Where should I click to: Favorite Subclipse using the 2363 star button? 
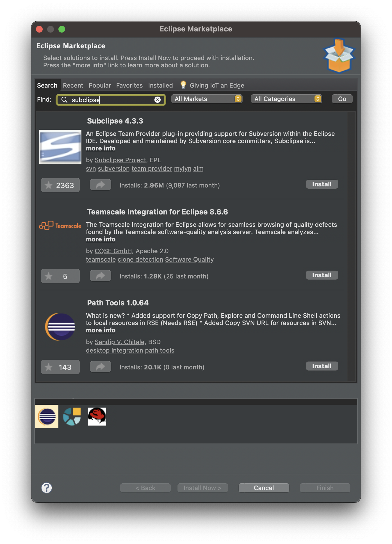pyautogui.click(x=60, y=185)
